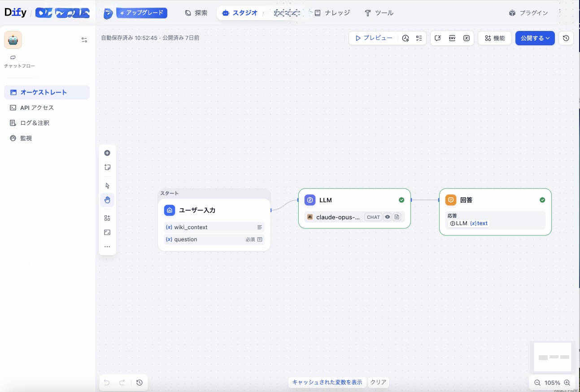Toggle the maximize canvas icon in toolbar
Image resolution: width=580 pixels, height=392 pixels.
click(x=107, y=232)
